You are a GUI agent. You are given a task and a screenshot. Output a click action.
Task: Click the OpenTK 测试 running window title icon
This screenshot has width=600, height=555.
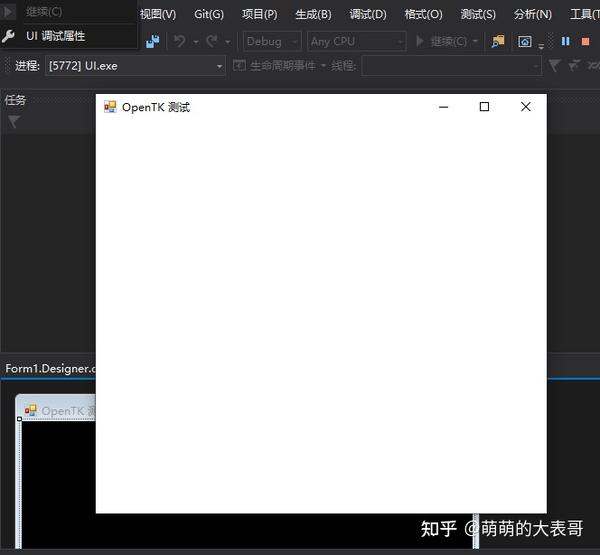110,107
